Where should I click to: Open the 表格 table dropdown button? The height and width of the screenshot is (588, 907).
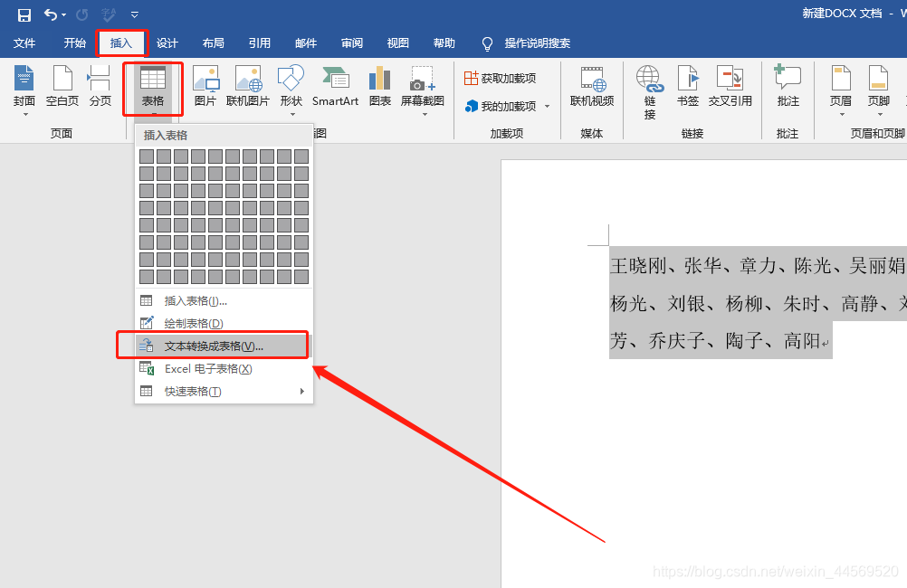coord(153,89)
